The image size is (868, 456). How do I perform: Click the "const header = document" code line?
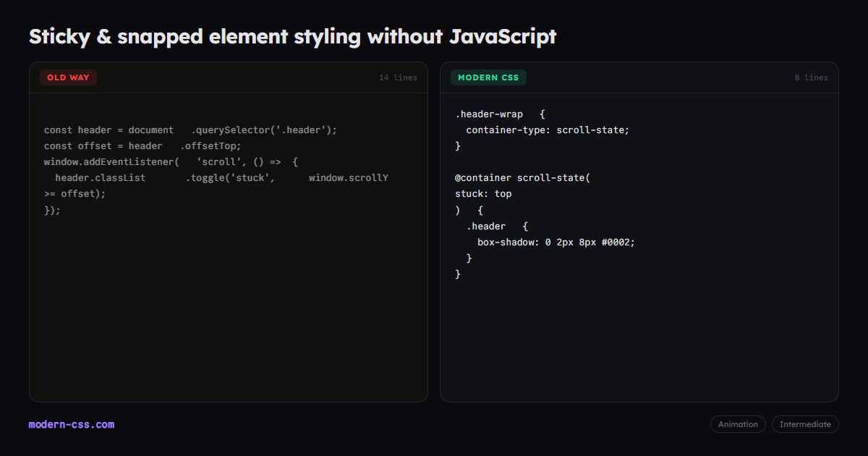point(191,130)
